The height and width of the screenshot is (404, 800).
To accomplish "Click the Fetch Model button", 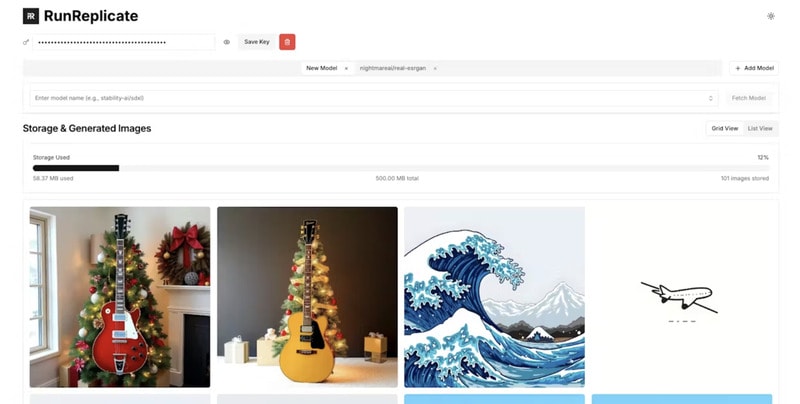I will (x=748, y=98).
